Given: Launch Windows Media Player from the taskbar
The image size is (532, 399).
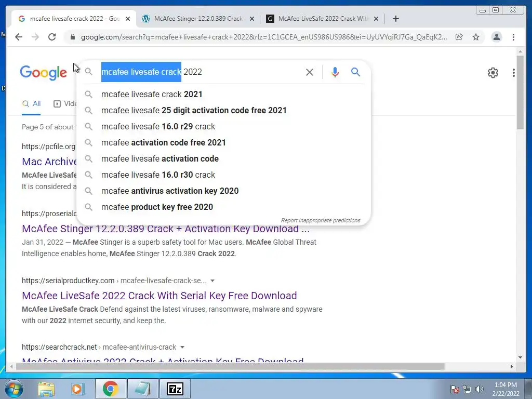Looking at the screenshot, I should [78, 389].
